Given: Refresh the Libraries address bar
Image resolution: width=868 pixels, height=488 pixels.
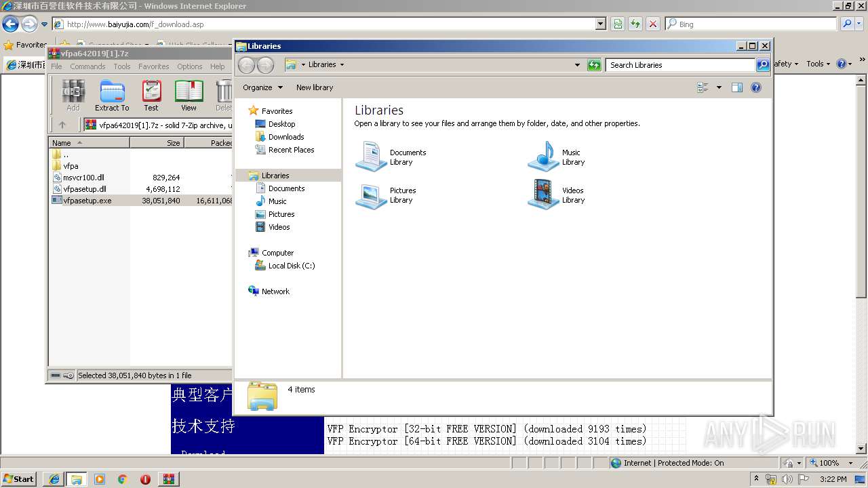Looking at the screenshot, I should click(x=594, y=65).
